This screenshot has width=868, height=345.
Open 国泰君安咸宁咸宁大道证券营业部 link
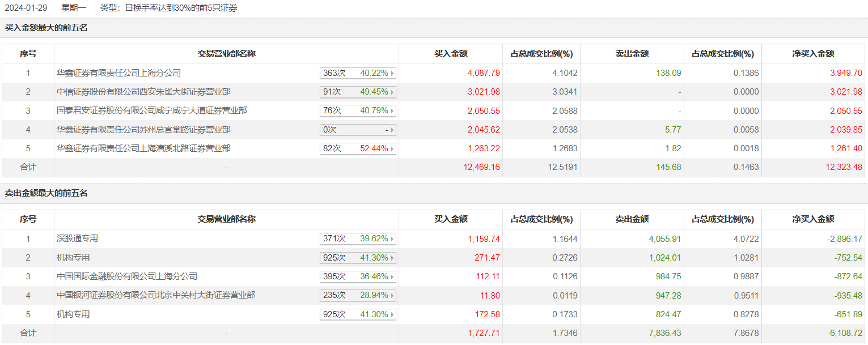click(x=151, y=110)
